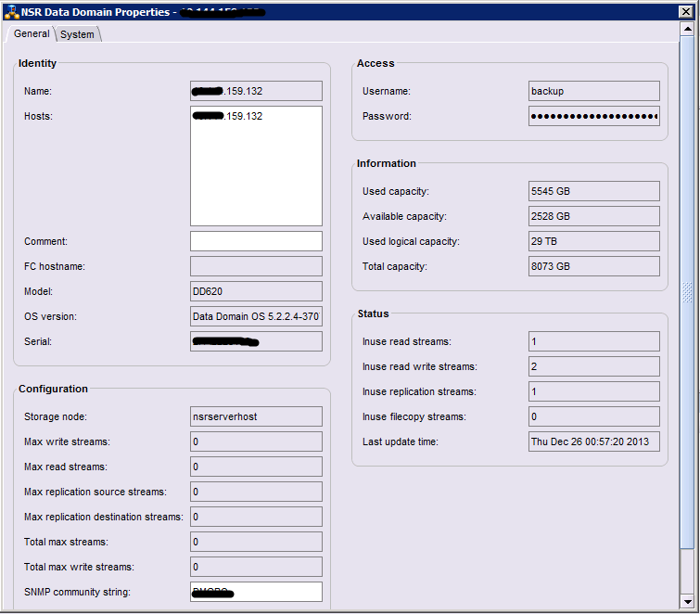Click inside the Hosts list box
700x614 pixels.
pos(256,167)
